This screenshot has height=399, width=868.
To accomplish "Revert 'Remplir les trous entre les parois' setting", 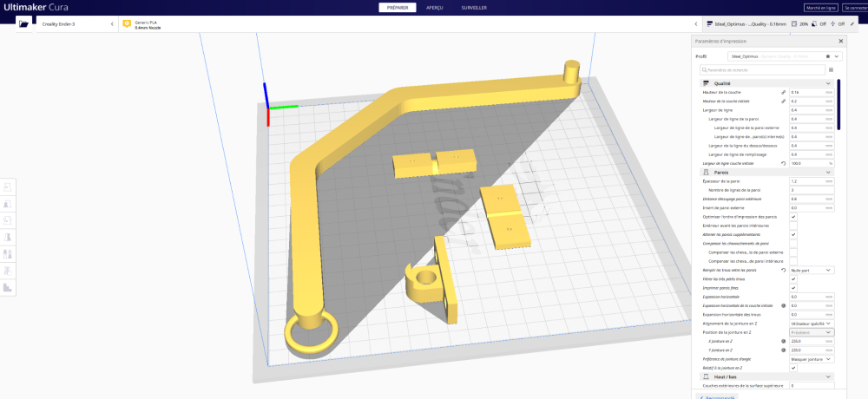I will (x=783, y=270).
